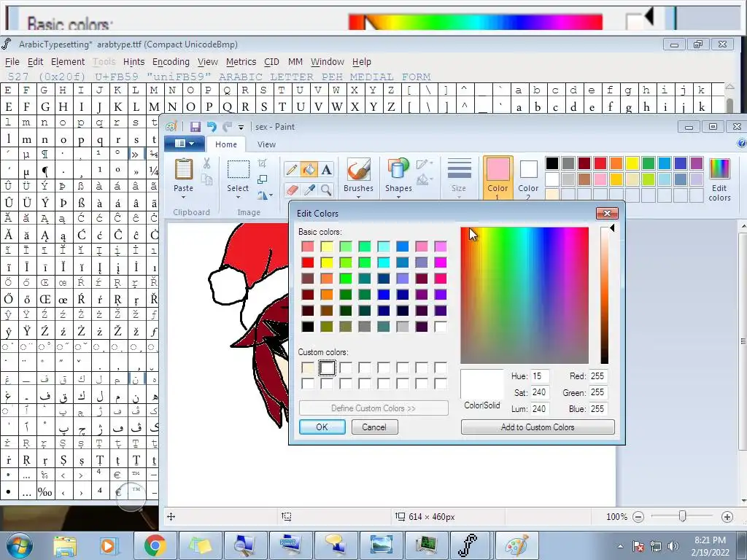Click OK in Edit Colors dialog
The width and height of the screenshot is (747, 560).
click(x=322, y=427)
